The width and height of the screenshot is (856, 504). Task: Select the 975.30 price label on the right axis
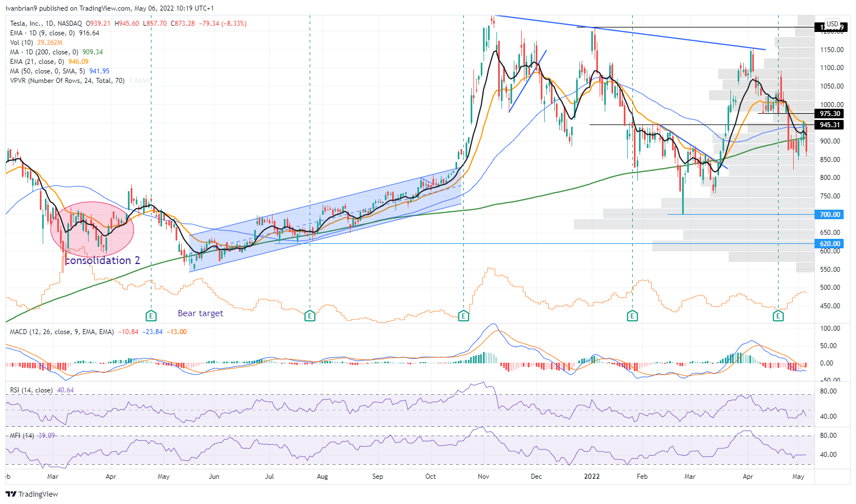click(x=831, y=113)
